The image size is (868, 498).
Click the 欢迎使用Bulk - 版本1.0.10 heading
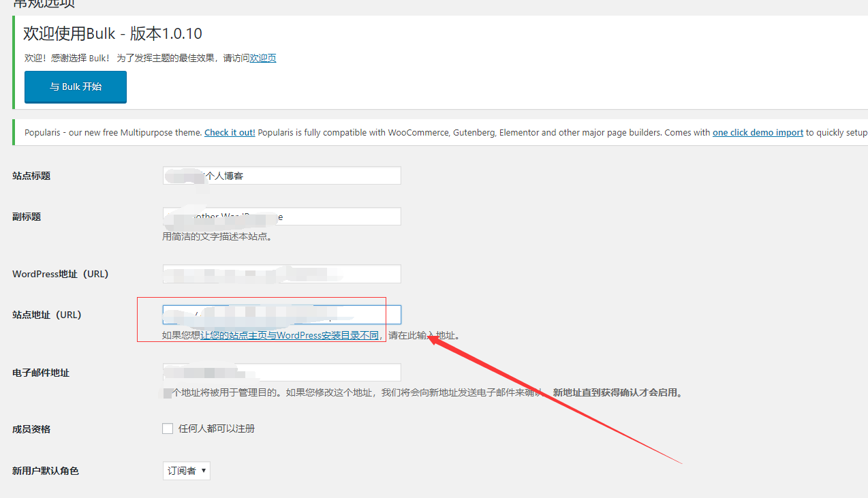[112, 33]
